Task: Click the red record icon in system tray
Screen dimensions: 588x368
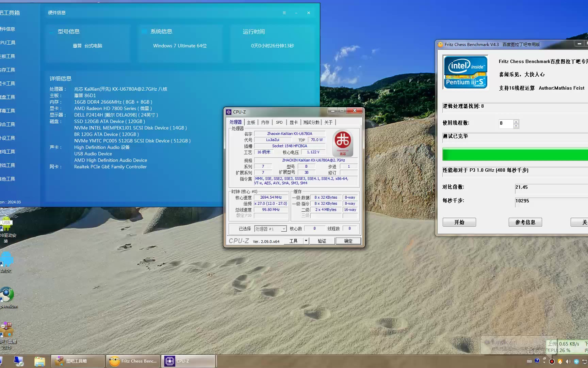Action: (x=552, y=361)
